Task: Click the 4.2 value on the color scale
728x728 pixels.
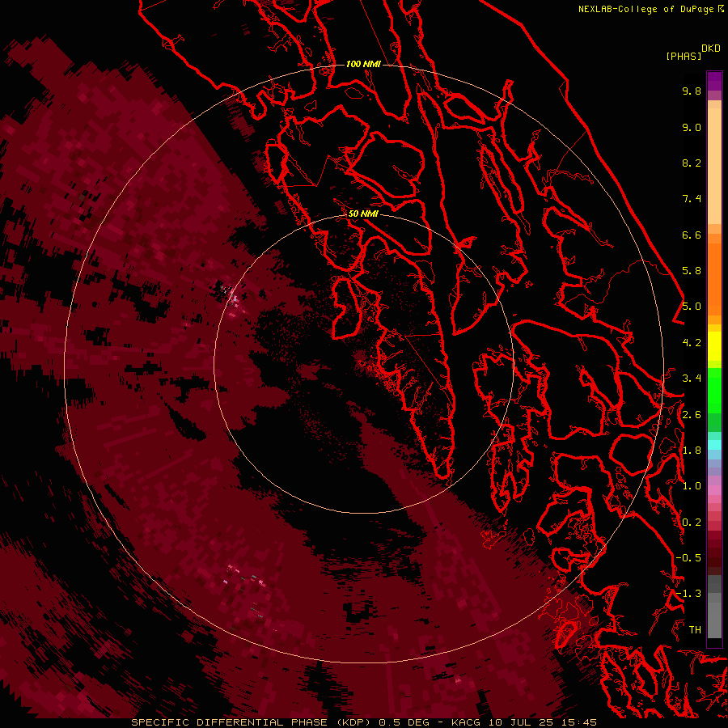Action: [692, 343]
